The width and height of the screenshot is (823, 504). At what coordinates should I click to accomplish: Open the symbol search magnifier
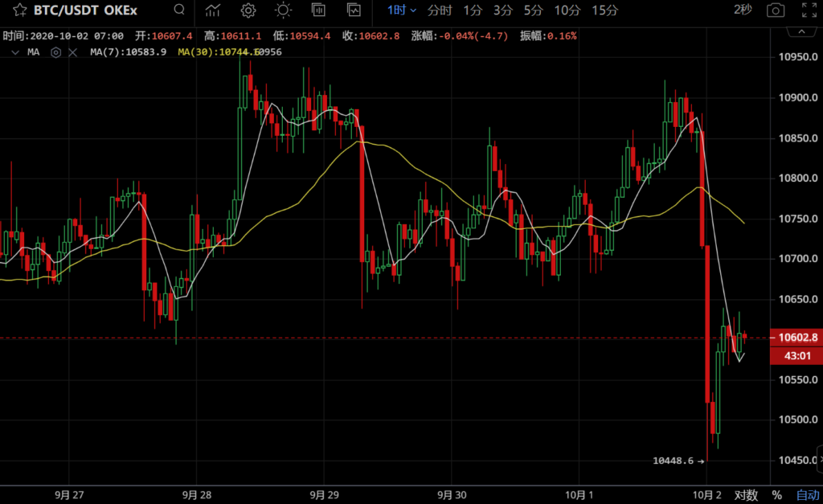pos(179,10)
